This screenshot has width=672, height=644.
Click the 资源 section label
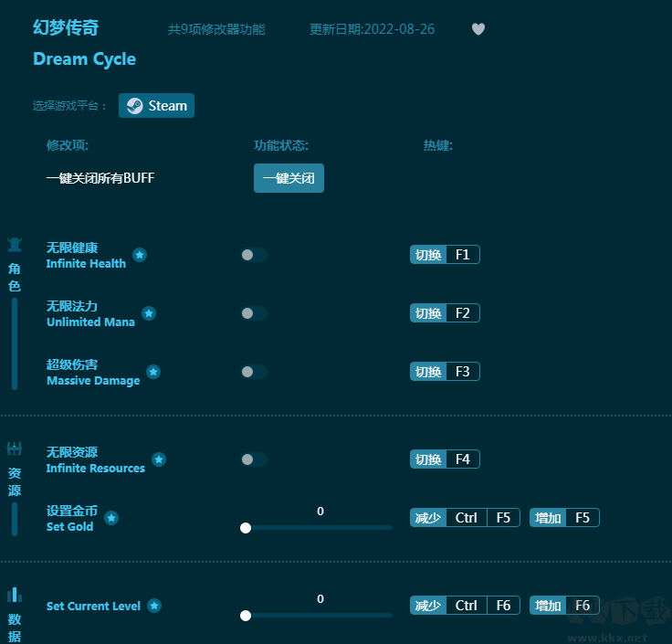15,481
